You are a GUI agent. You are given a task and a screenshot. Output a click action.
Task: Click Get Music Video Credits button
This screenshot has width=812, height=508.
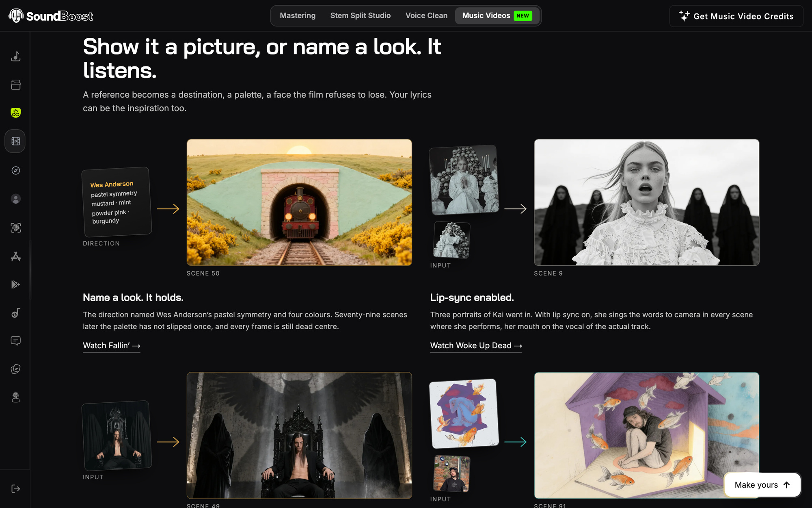736,16
